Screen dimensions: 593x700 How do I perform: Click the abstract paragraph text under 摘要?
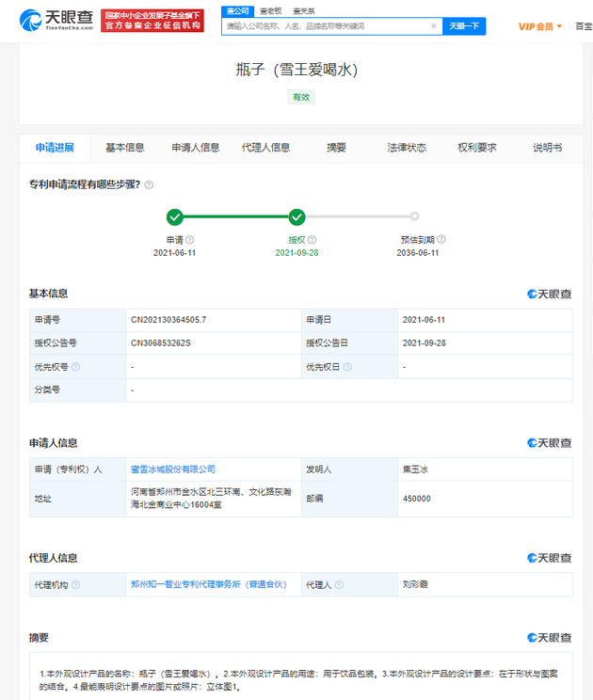click(298, 680)
